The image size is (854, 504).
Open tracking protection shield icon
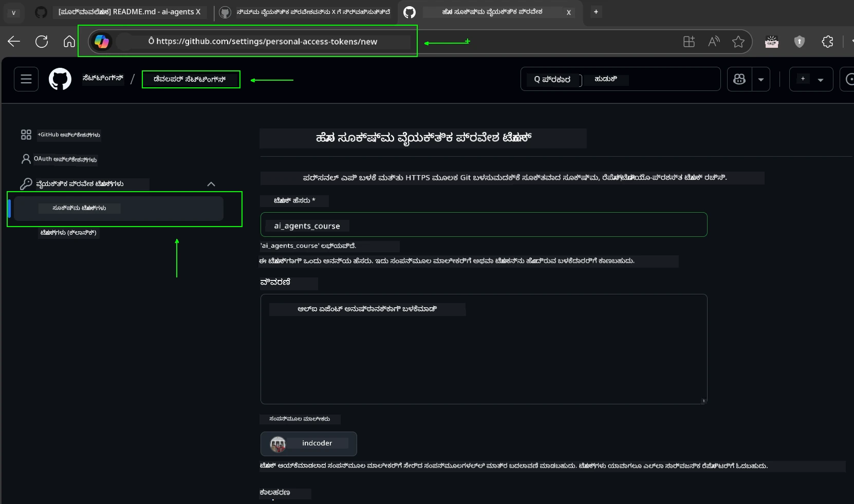tap(800, 42)
